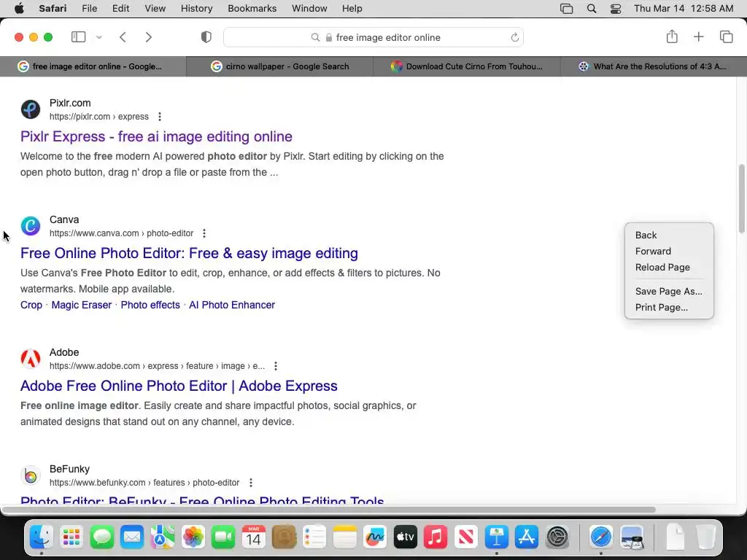
Task: Reload the page from the address bar
Action: click(x=514, y=37)
